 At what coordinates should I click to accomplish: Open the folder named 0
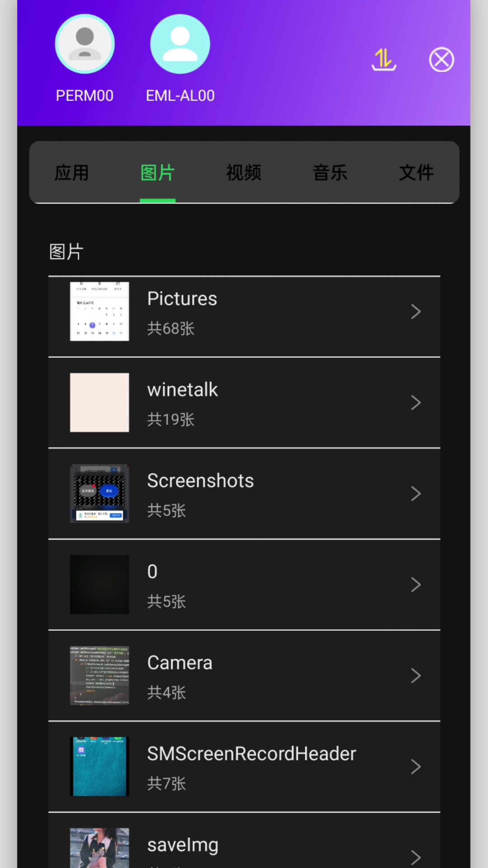244,585
